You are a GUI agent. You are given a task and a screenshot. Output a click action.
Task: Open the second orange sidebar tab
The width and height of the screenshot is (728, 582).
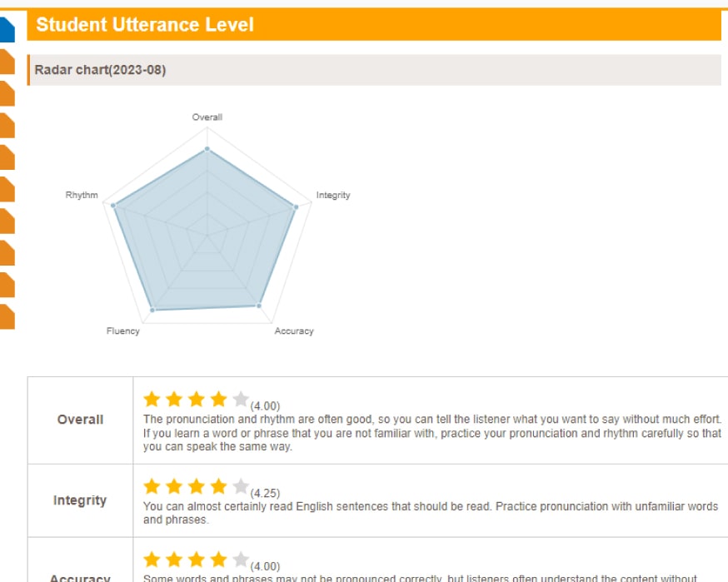click(x=7, y=94)
